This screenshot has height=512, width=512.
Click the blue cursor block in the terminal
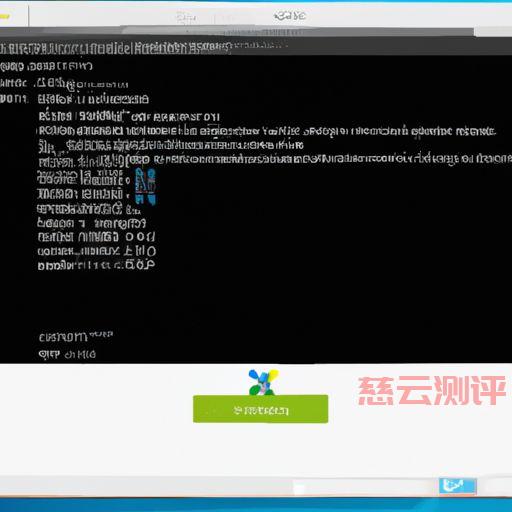(145, 186)
